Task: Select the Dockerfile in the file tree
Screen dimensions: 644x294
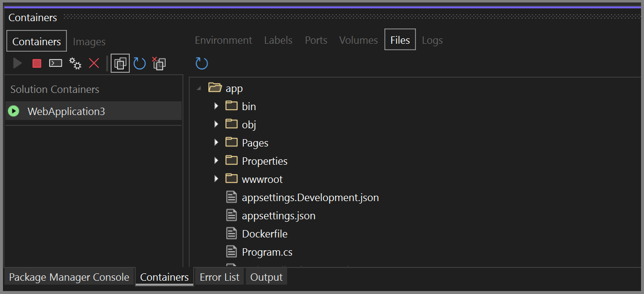Action: pos(264,234)
